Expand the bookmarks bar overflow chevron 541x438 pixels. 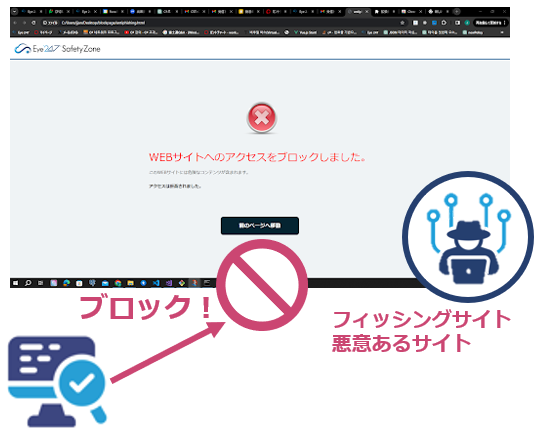502,32
